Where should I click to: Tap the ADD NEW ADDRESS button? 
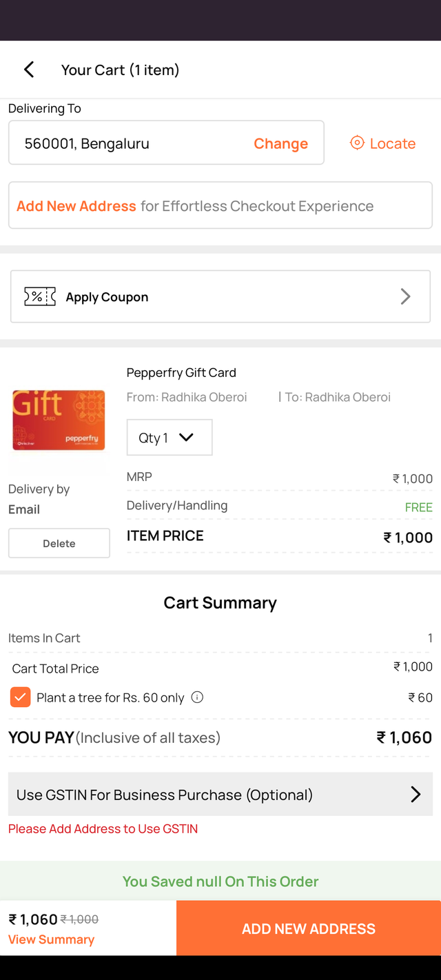[308, 928]
